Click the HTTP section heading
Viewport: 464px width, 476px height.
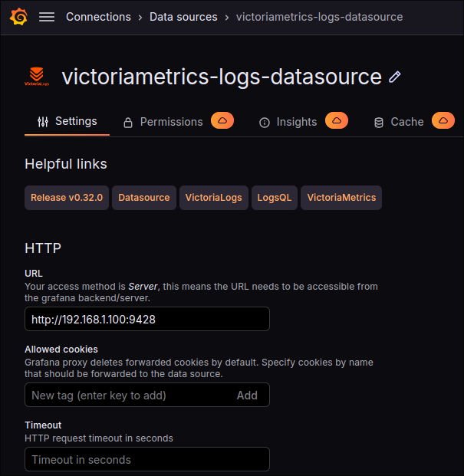tap(43, 248)
